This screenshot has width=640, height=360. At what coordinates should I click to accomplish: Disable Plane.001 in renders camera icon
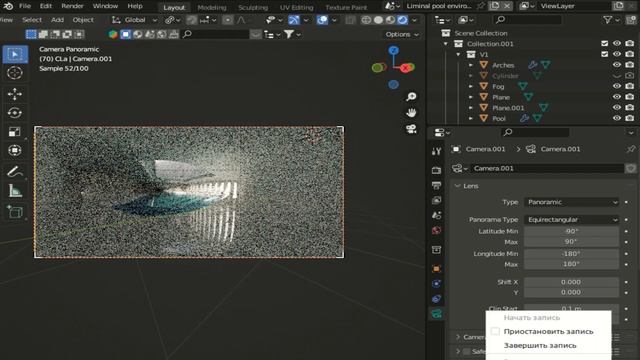coord(630,108)
